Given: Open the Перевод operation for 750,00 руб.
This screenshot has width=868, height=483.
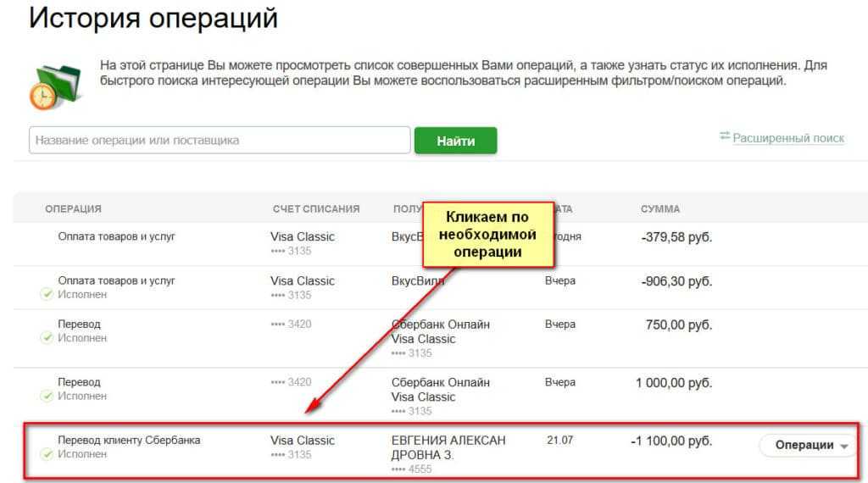Looking at the screenshot, I should pos(441,338).
